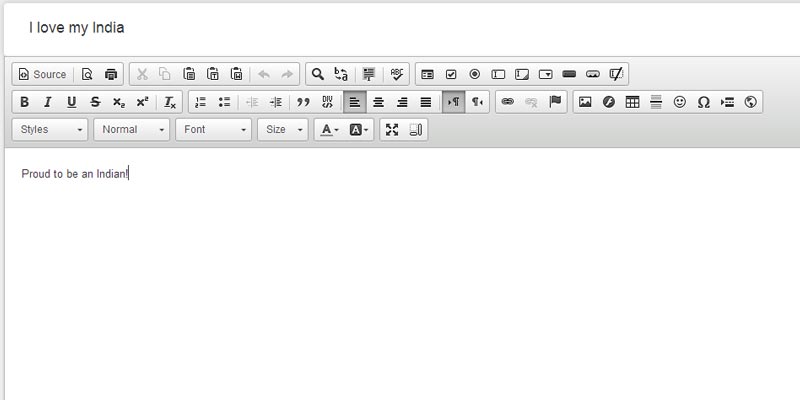Toggle Italic text style
This screenshot has width=800, height=400.
coord(47,102)
